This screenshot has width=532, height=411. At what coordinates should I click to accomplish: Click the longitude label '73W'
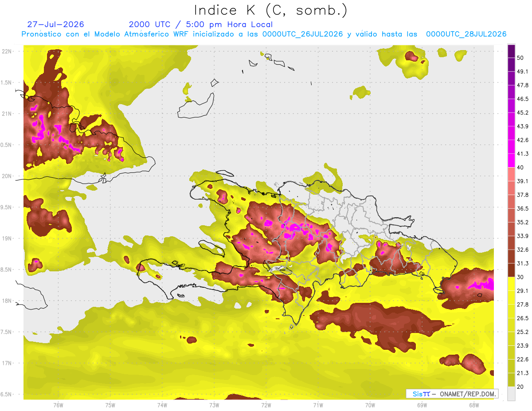[x=214, y=405]
